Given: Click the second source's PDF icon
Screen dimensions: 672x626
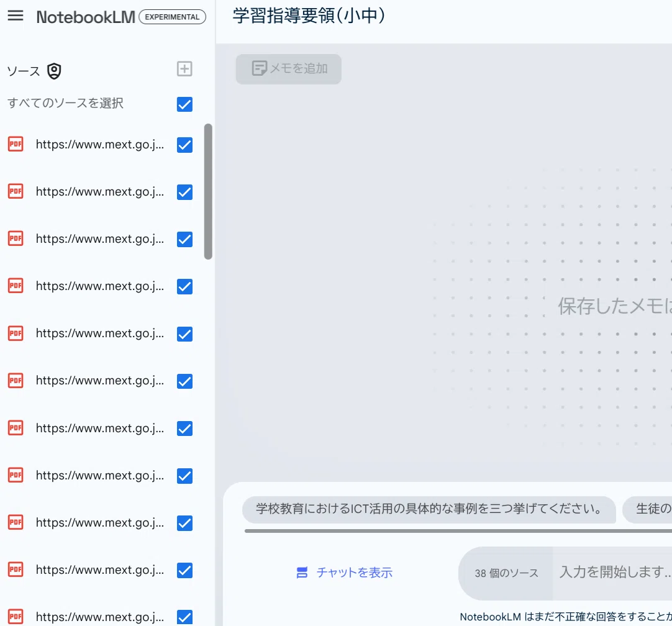Looking at the screenshot, I should [16, 191].
